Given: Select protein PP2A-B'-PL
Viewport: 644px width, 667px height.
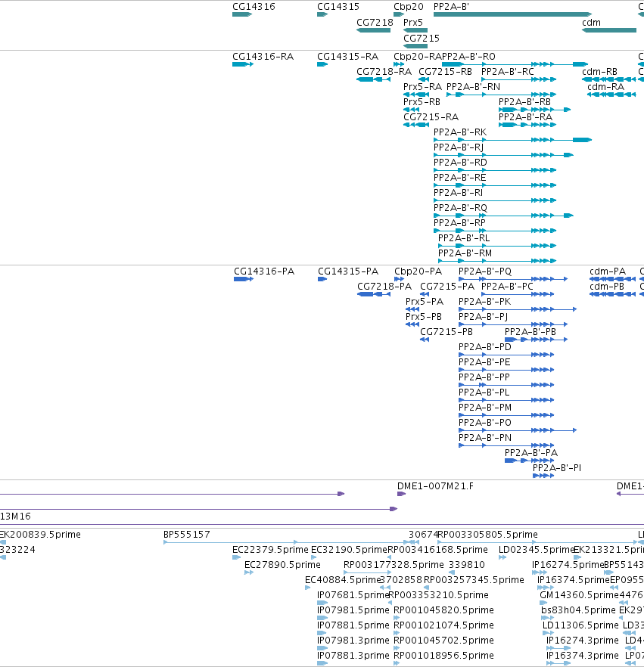Looking at the screenshot, I should click(506, 400).
